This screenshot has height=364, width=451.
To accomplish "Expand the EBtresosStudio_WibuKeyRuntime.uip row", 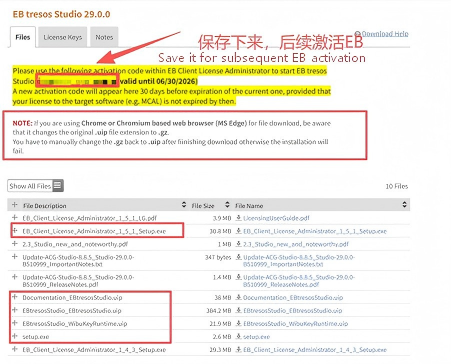I will point(14,323).
